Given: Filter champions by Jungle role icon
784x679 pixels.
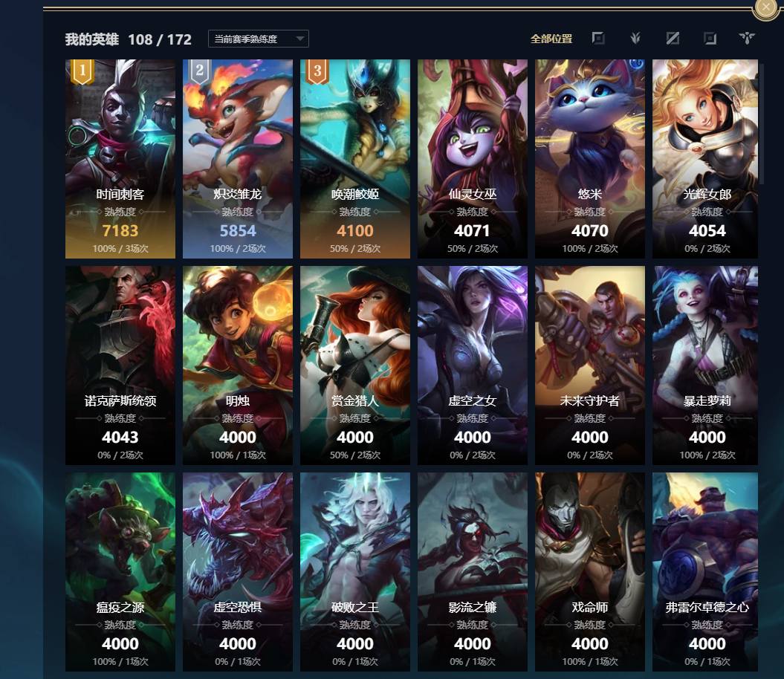Looking at the screenshot, I should click(635, 39).
